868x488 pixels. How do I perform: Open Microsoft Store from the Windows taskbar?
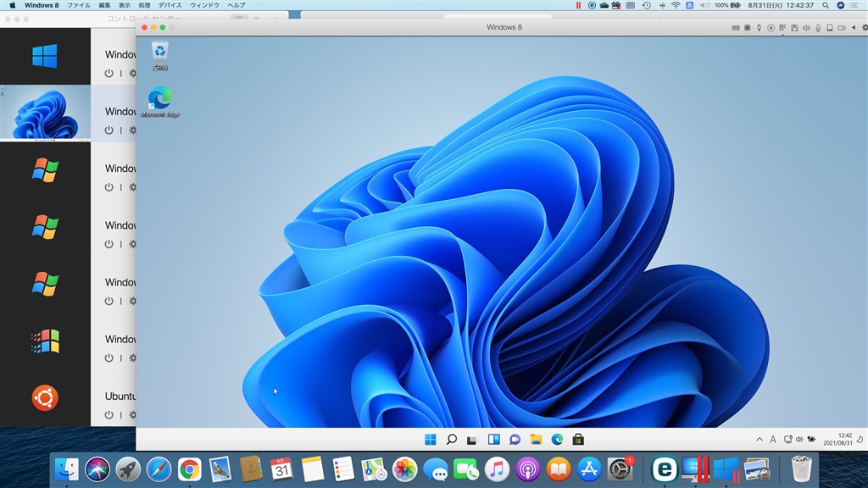(578, 440)
